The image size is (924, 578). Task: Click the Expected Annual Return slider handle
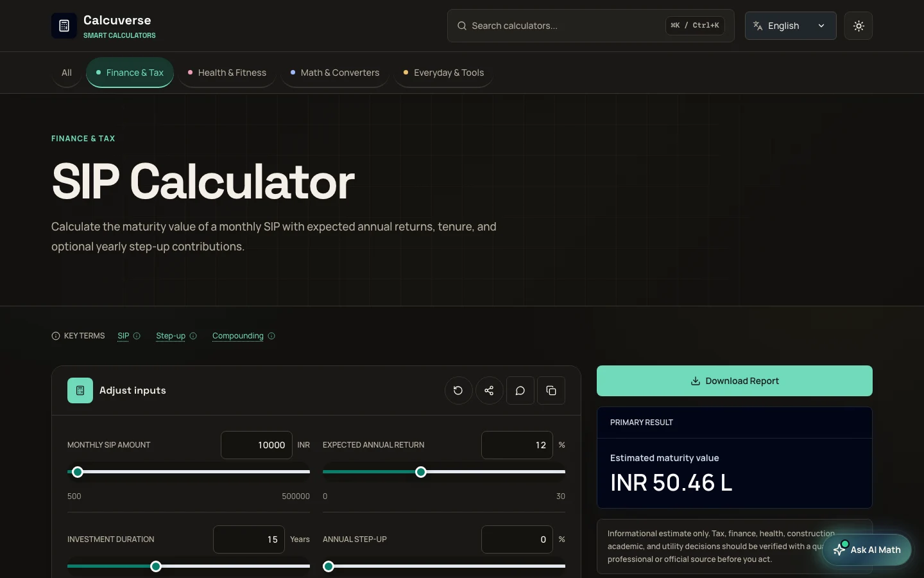tap(421, 472)
